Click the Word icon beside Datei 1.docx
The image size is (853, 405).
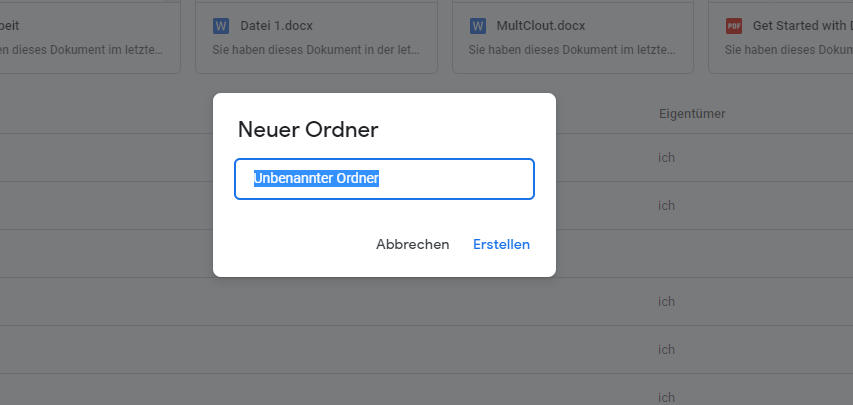[x=221, y=25]
